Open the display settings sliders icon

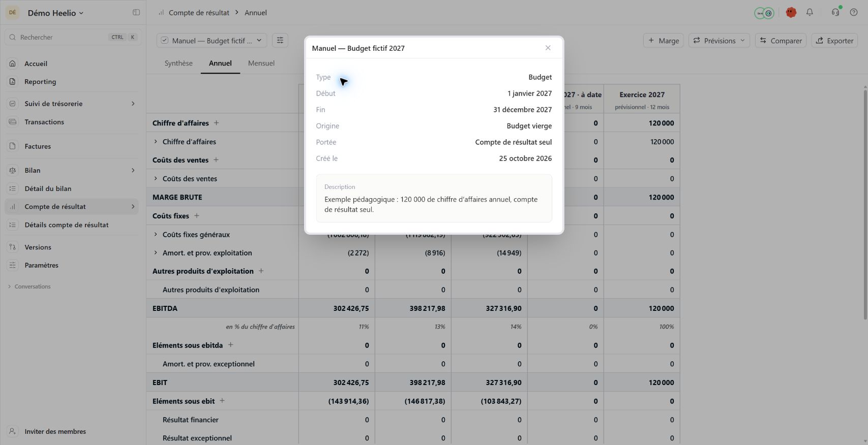point(280,41)
